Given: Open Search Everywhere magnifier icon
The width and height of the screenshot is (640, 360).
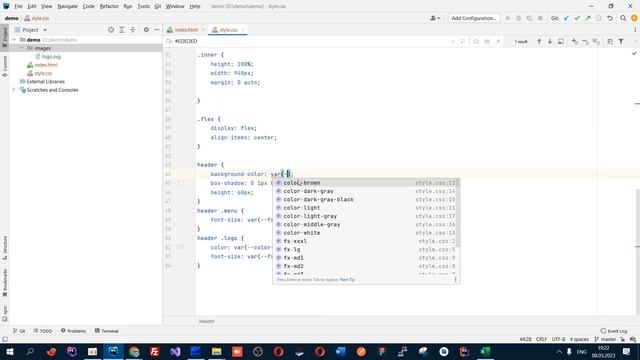Looking at the screenshot, I should click(x=623, y=18).
